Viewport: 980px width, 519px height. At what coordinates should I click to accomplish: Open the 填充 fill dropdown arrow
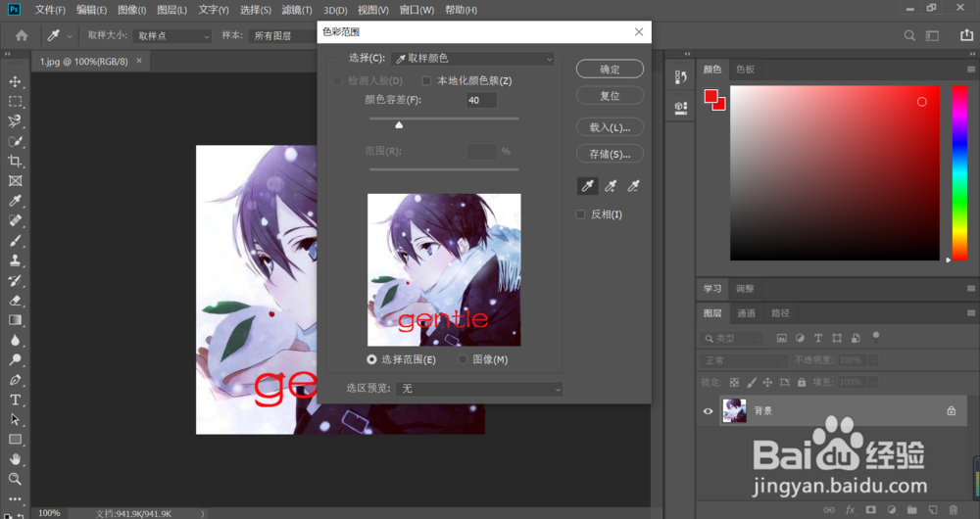(x=873, y=382)
